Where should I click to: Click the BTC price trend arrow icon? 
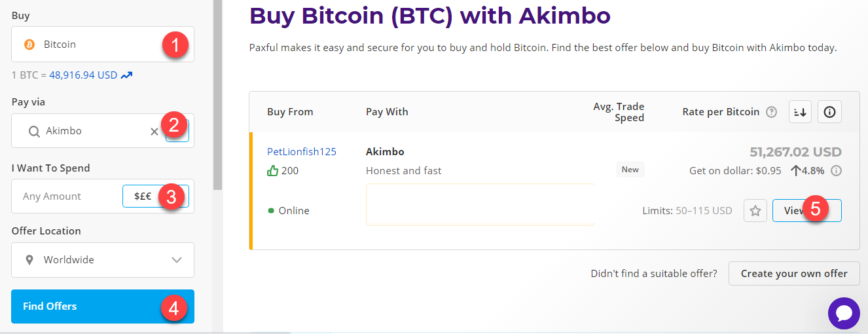click(127, 75)
